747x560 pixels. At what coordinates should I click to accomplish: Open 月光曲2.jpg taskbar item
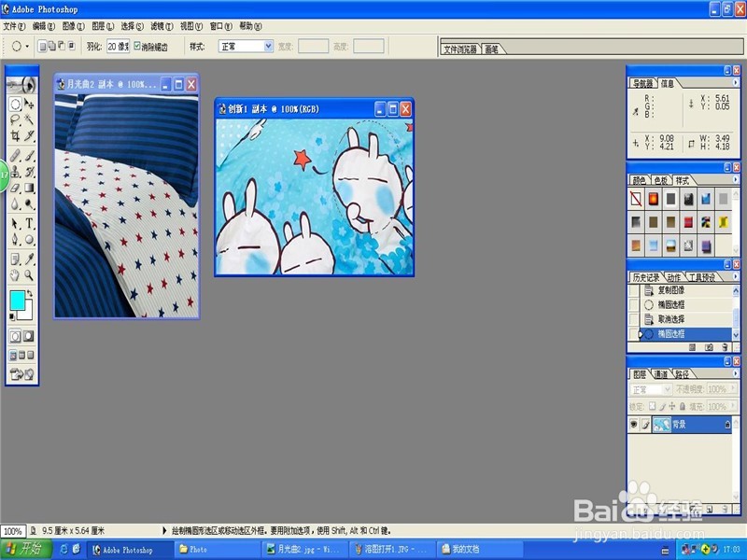(x=304, y=549)
